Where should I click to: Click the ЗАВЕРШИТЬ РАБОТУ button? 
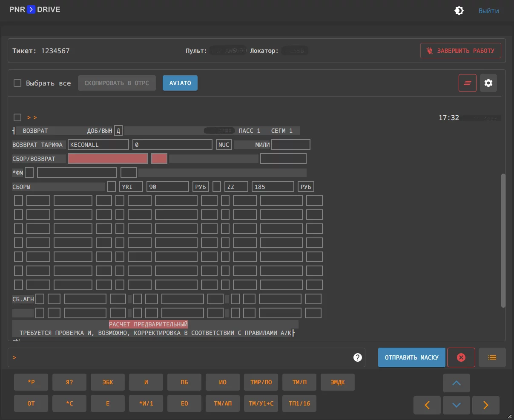(460, 51)
